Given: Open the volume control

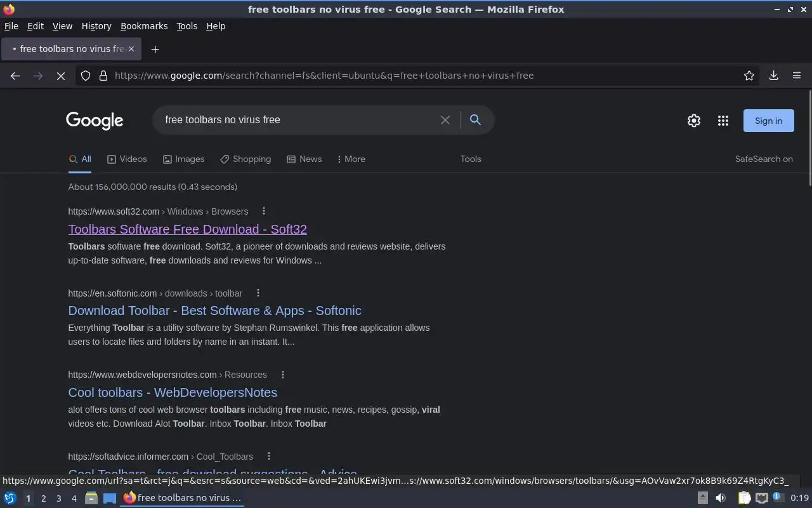Looking at the screenshot, I should coord(721,498).
